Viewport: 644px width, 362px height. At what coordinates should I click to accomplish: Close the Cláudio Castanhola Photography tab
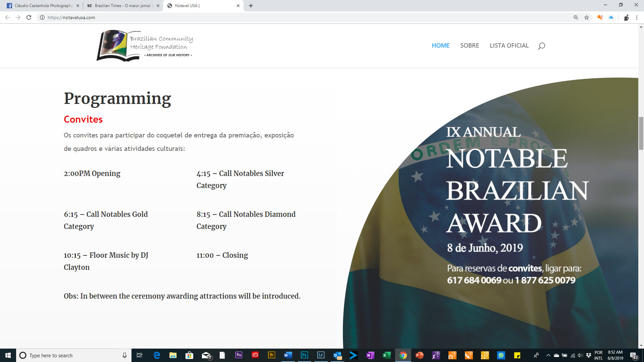(x=77, y=6)
